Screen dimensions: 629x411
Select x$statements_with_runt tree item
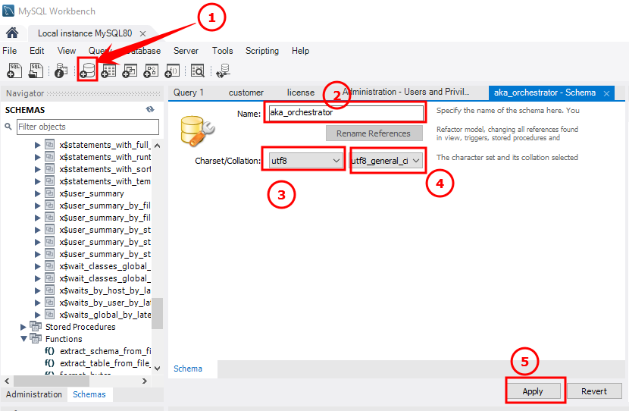tap(105, 157)
